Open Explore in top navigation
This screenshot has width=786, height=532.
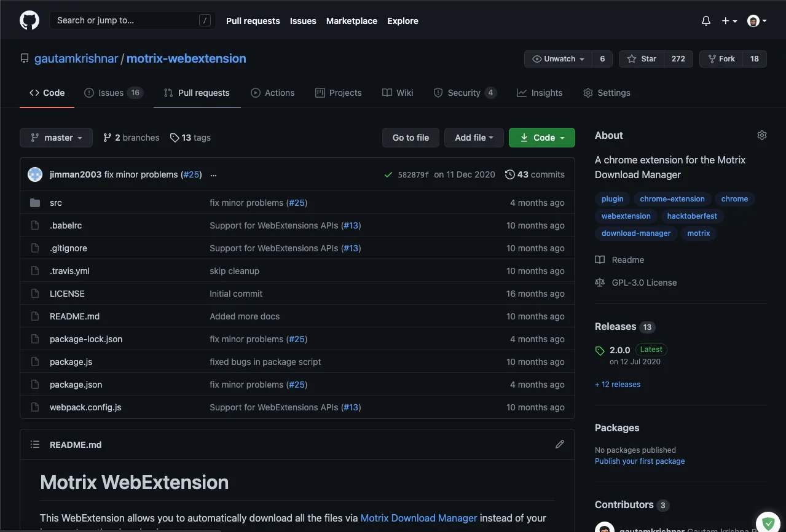click(403, 21)
